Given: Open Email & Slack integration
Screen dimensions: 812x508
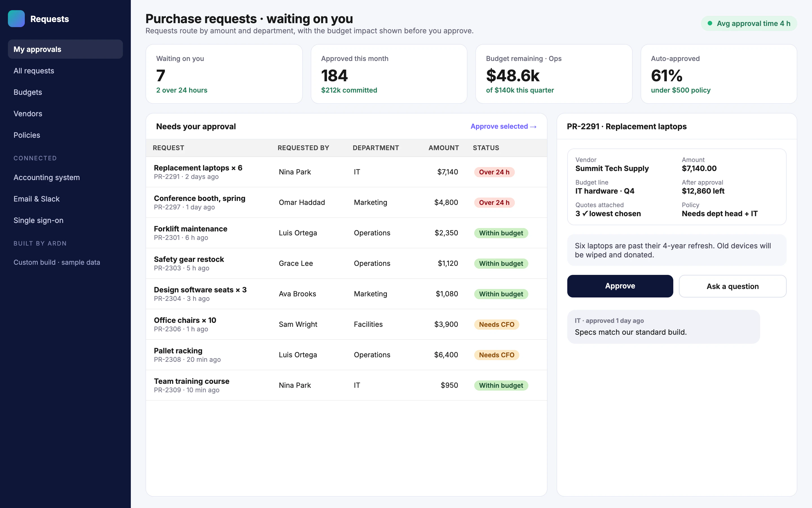Looking at the screenshot, I should 65,199.
